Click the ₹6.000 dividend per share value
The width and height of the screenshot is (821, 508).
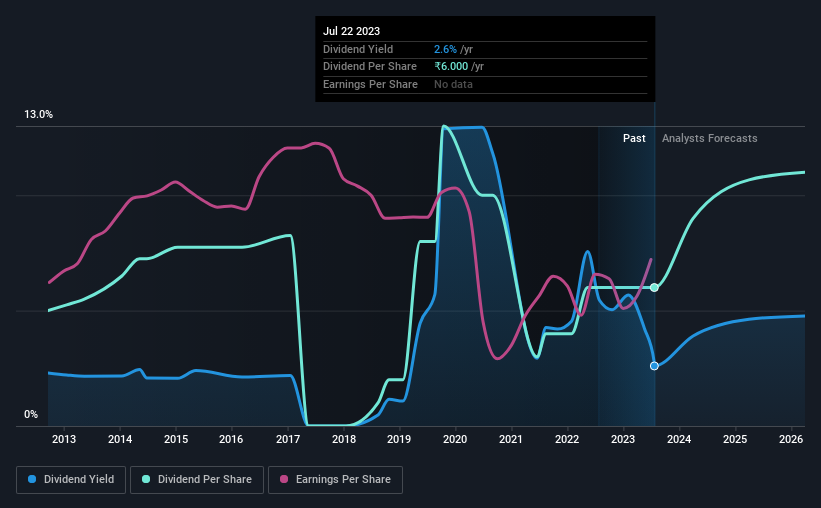click(451, 67)
